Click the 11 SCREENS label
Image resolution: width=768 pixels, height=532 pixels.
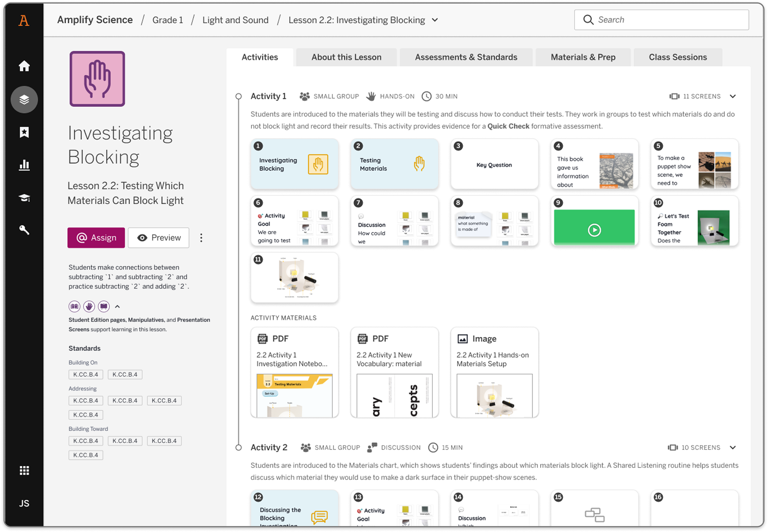pyautogui.click(x=702, y=96)
